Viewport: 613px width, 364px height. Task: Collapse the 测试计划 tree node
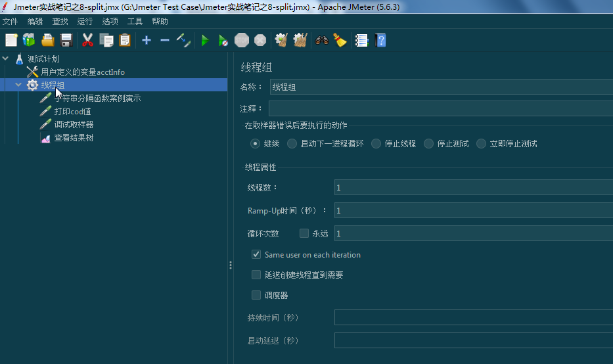(5, 58)
